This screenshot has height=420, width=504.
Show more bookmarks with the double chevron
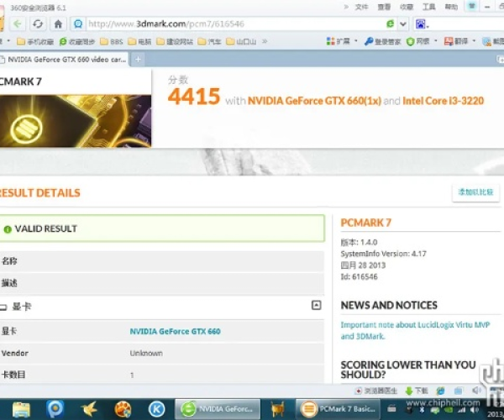(x=265, y=41)
